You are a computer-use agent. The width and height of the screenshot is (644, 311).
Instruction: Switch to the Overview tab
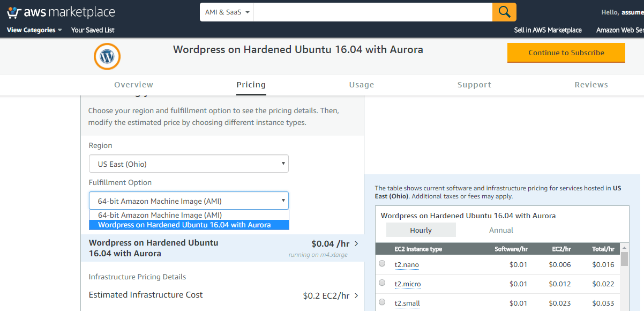click(x=133, y=85)
